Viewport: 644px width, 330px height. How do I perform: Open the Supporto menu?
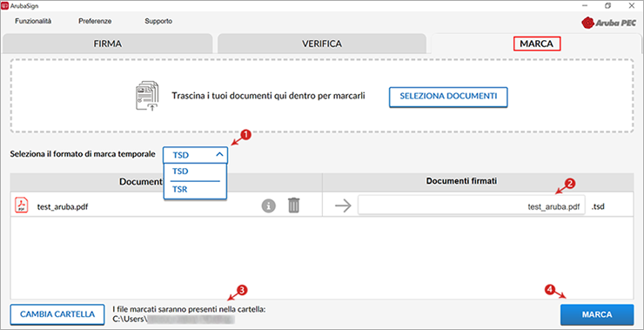pyautogui.click(x=158, y=21)
